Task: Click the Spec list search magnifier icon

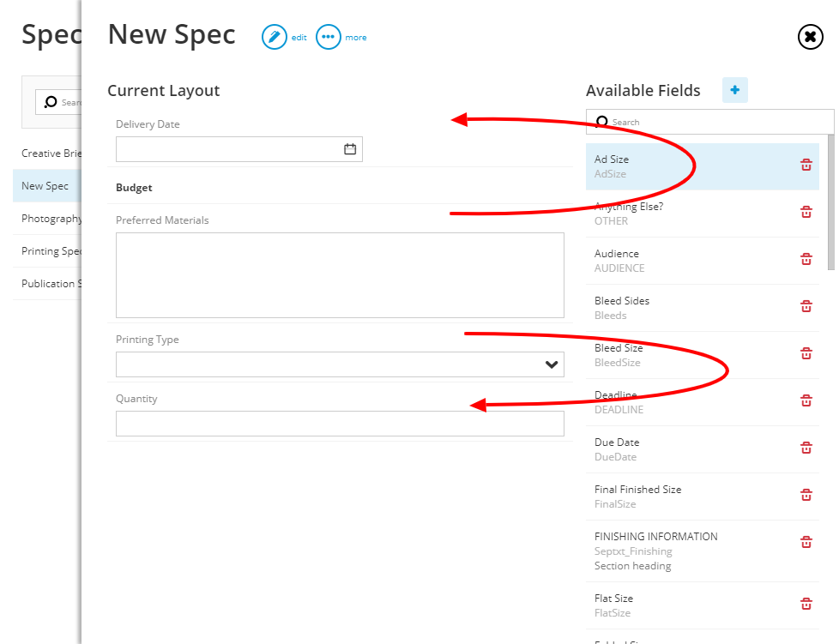Action: pyautogui.click(x=51, y=102)
